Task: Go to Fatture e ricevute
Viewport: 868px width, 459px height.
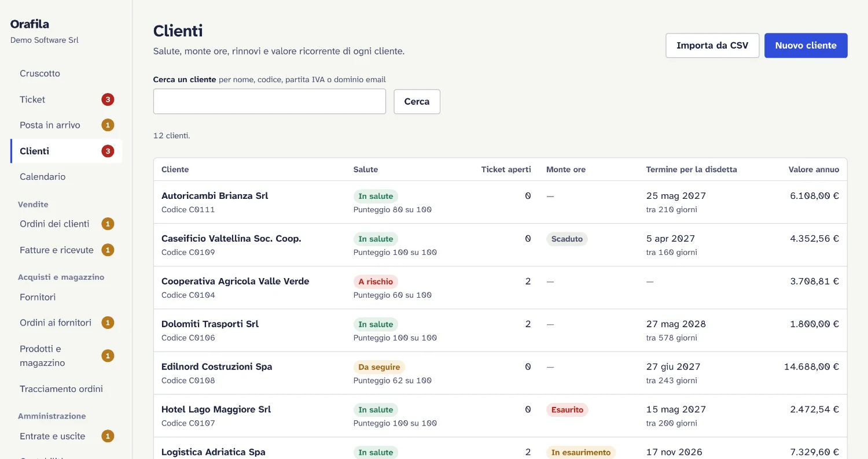Action: (66, 250)
